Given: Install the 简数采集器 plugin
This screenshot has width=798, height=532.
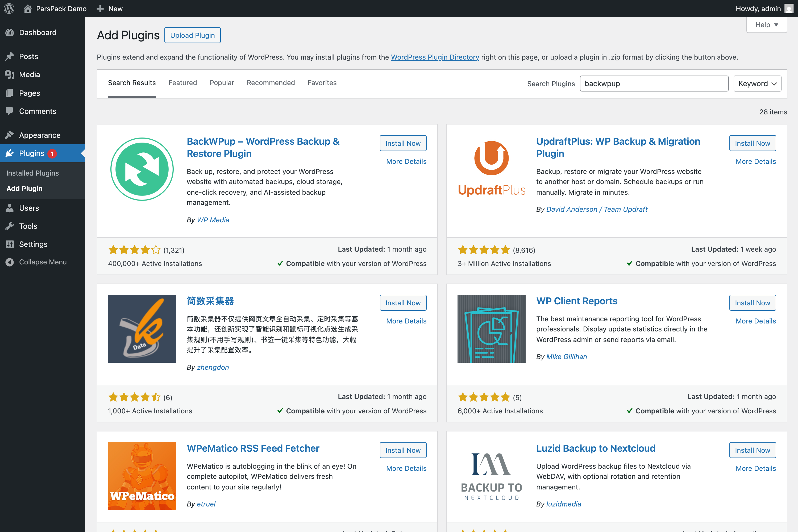Looking at the screenshot, I should pyautogui.click(x=403, y=303).
